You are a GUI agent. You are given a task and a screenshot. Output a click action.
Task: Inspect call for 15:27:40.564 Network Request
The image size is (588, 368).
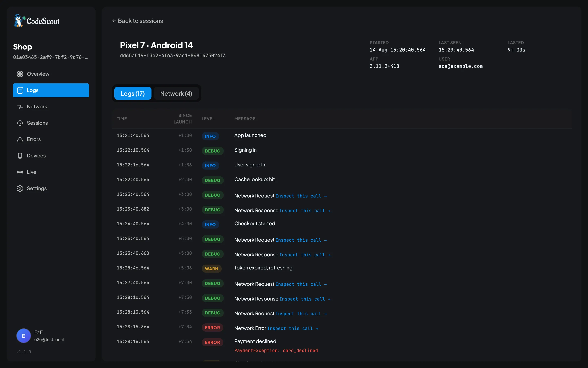pos(301,284)
